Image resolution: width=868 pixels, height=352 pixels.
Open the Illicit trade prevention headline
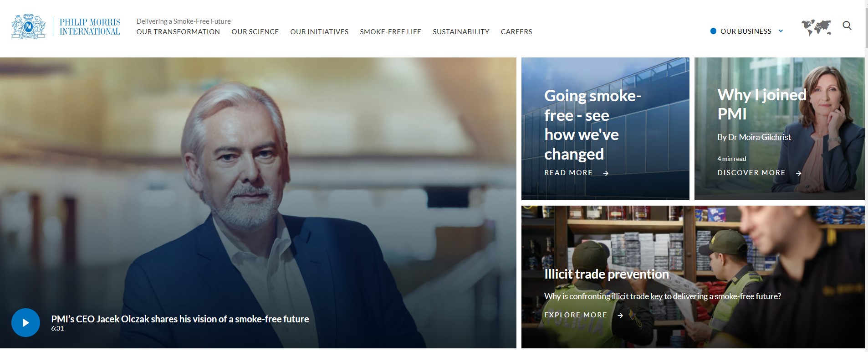point(607,274)
